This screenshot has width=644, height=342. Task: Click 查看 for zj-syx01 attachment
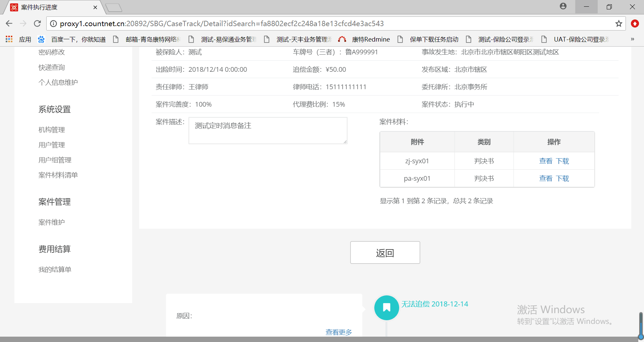coord(545,161)
